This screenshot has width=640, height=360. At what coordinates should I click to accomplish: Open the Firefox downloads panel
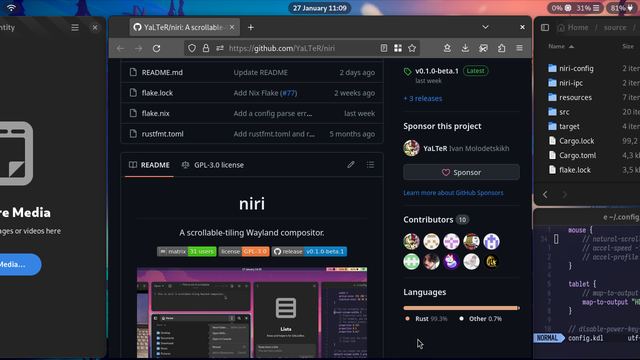click(x=465, y=48)
